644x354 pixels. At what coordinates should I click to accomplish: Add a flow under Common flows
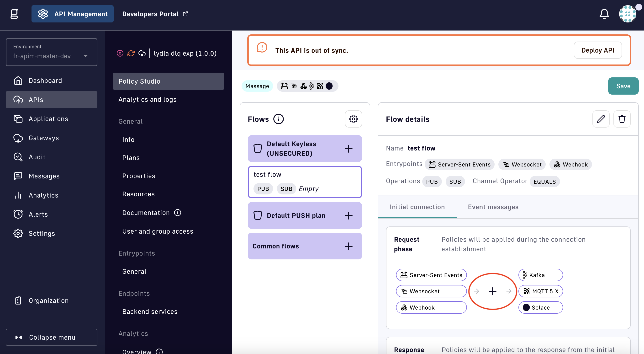coord(348,246)
